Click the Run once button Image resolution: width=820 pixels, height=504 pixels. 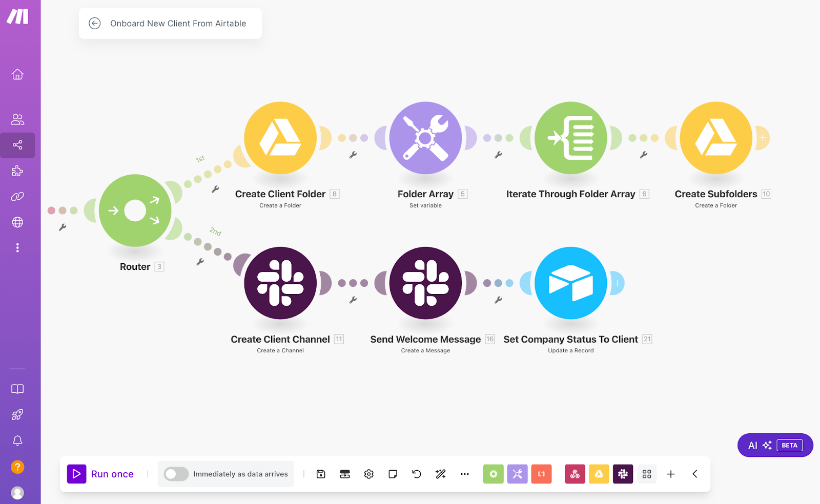(100, 474)
